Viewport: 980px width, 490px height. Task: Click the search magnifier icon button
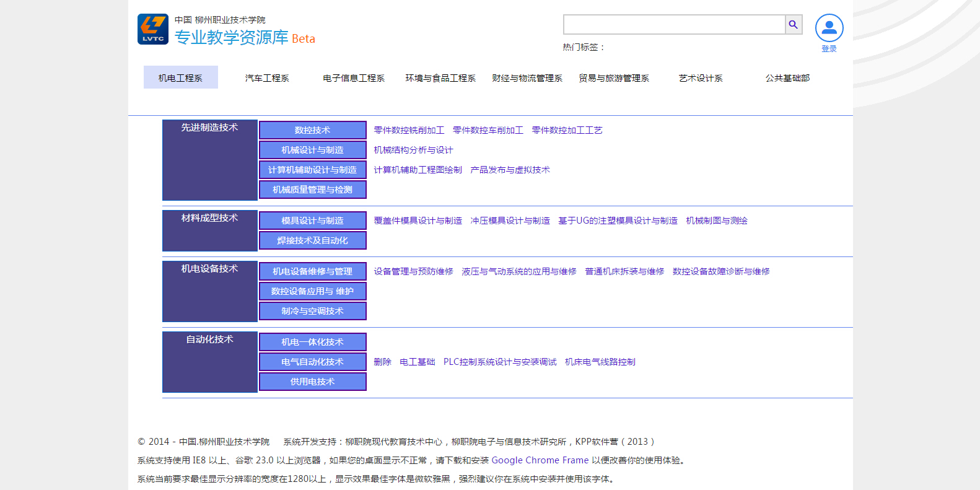(793, 25)
